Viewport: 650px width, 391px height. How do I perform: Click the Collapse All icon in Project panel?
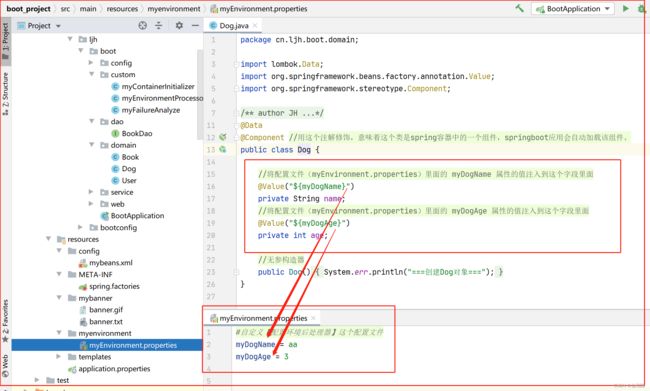click(158, 26)
